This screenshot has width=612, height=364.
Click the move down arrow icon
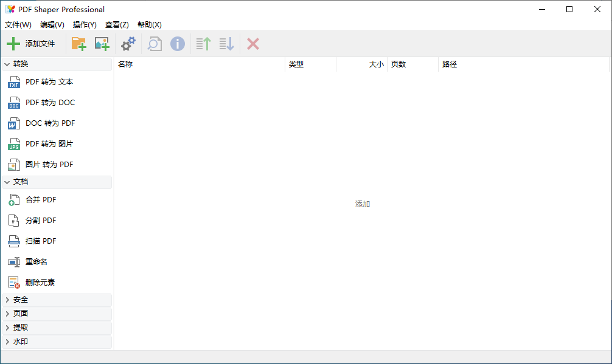coord(226,44)
